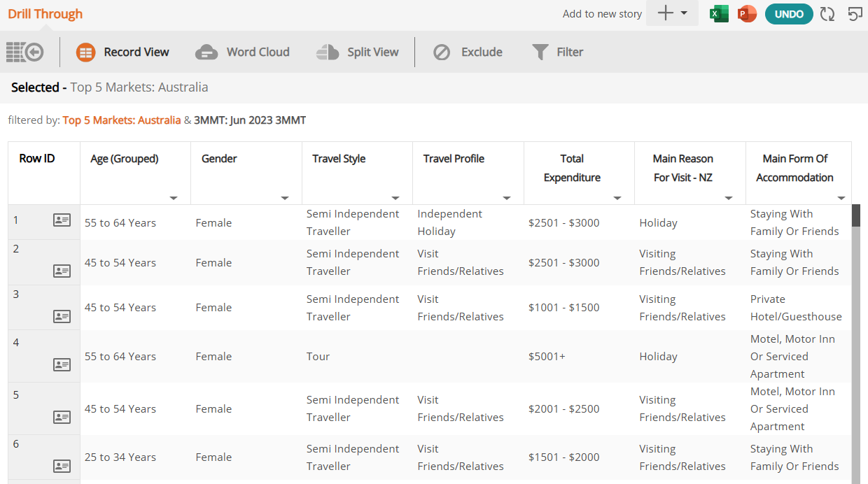Export to PowerPoint icon
The width and height of the screenshot is (868, 484).
click(x=747, y=14)
